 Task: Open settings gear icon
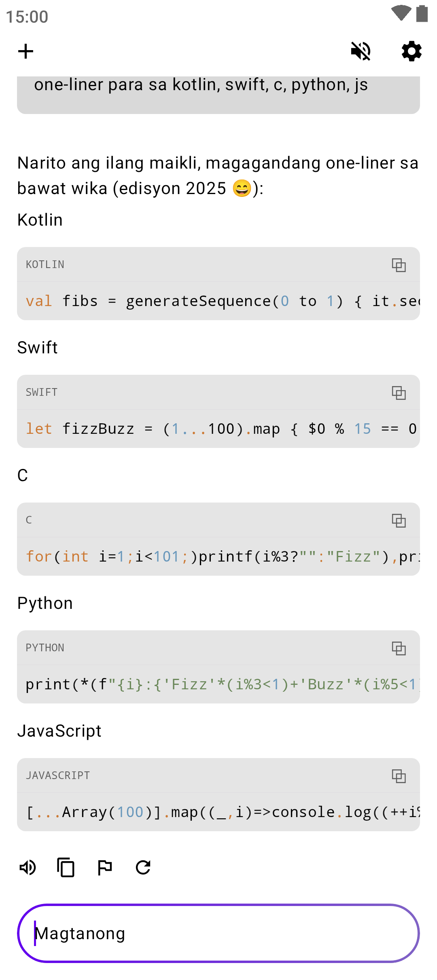pyautogui.click(x=412, y=51)
